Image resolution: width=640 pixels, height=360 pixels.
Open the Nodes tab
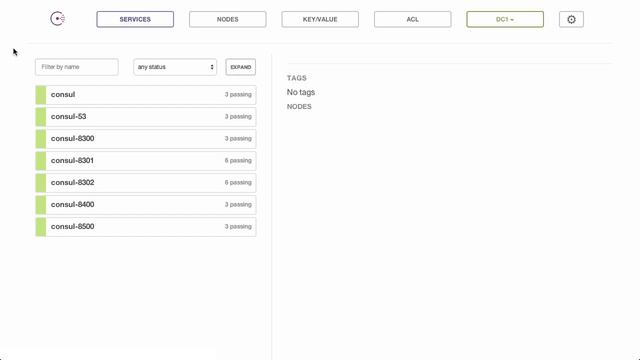click(x=227, y=19)
